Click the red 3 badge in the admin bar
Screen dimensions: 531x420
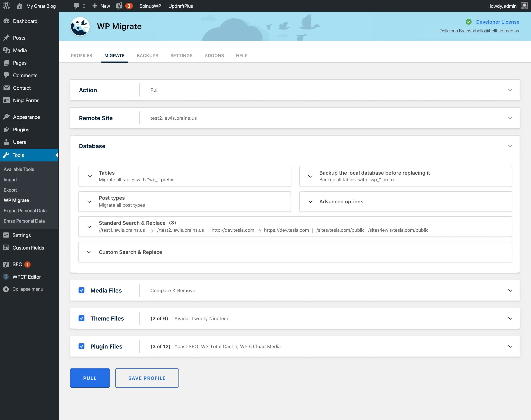[129, 6]
